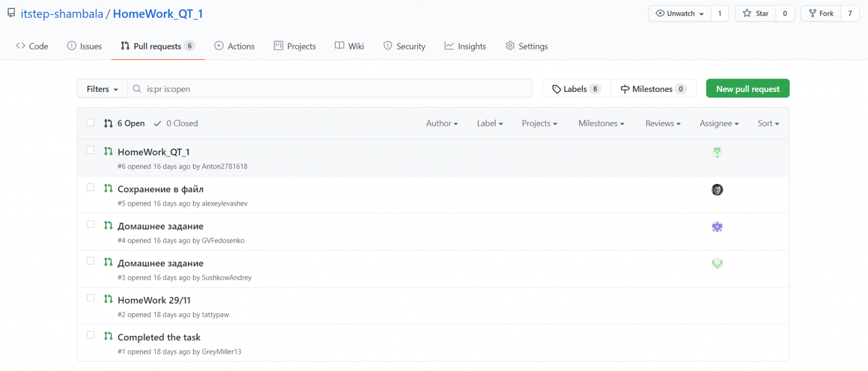This screenshot has width=868, height=371.
Task: Open the Assignee filter dropdown
Action: [x=719, y=123]
